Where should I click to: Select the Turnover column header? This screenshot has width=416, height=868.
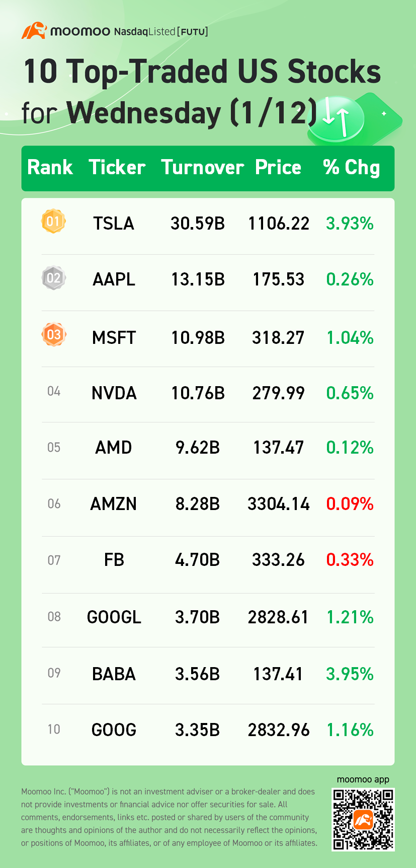point(202,168)
